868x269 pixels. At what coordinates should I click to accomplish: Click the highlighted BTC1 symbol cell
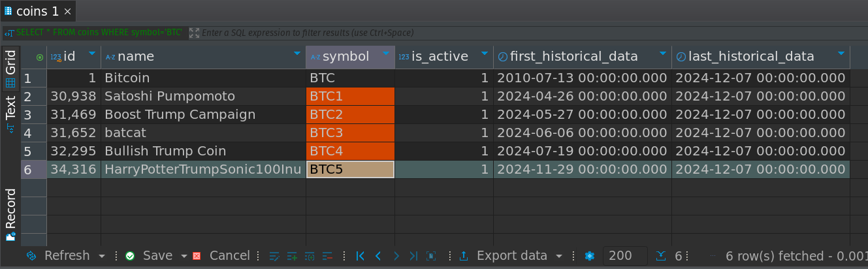[350, 97]
